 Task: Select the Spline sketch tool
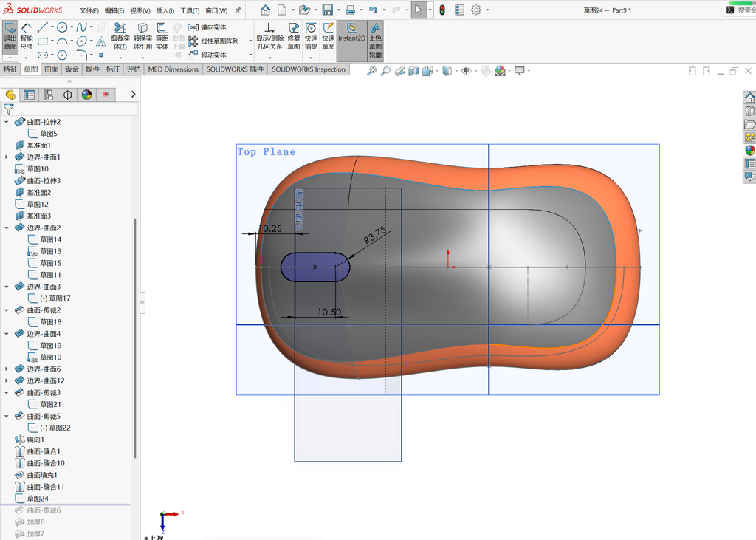tap(81, 27)
